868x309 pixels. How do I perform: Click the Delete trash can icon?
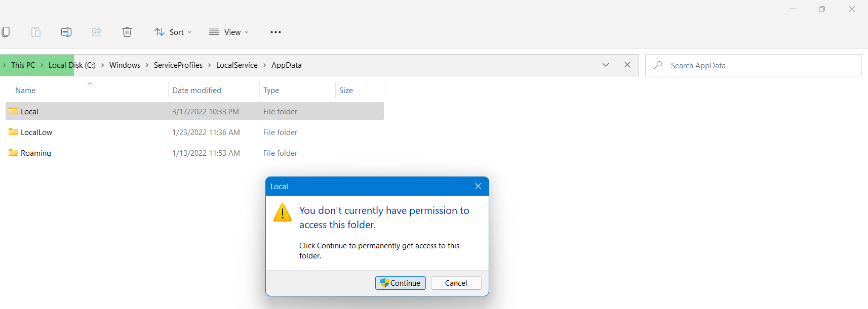(127, 32)
